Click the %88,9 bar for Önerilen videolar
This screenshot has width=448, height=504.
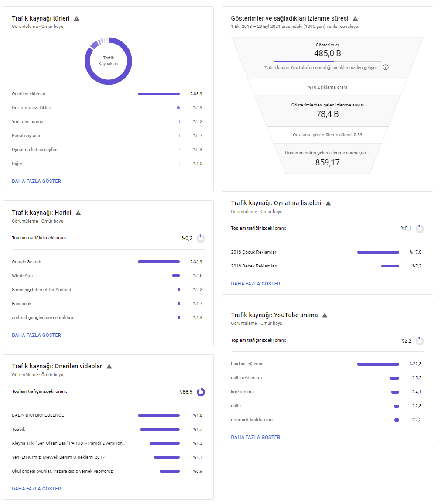[159, 94]
